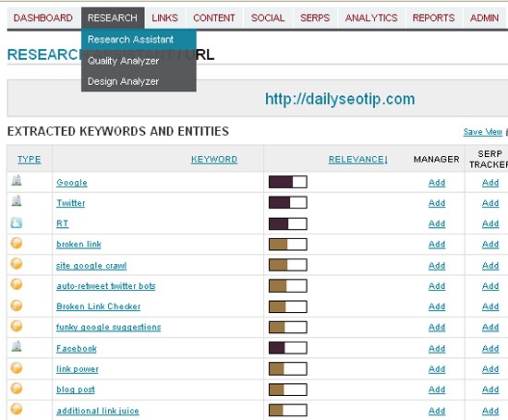Screen dimensions: 508x420
Task: Add Google to the Manager
Action: coord(437,183)
